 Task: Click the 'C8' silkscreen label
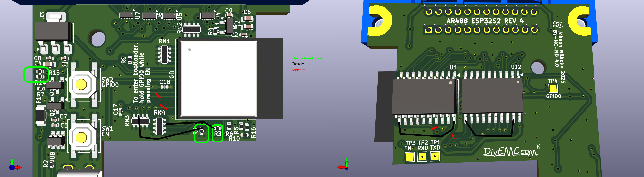(x=37, y=58)
